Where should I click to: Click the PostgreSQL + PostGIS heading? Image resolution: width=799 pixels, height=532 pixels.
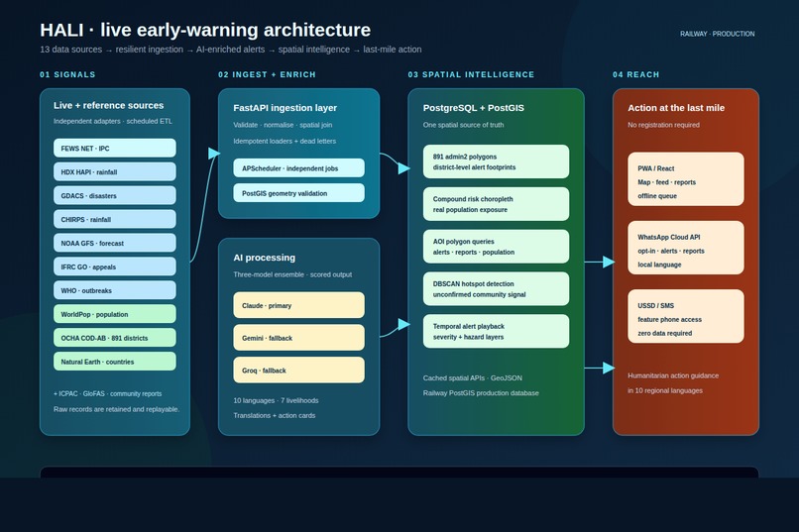pyautogui.click(x=474, y=108)
